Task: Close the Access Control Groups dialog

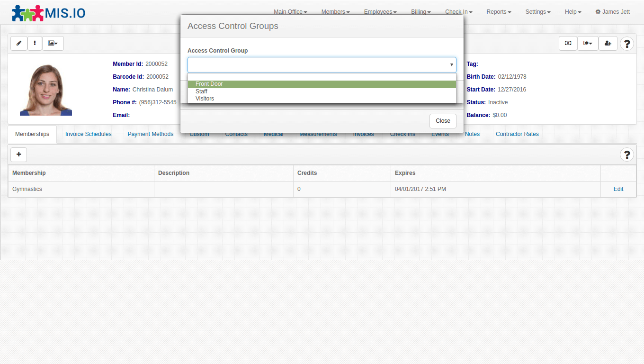Action: pos(443,121)
